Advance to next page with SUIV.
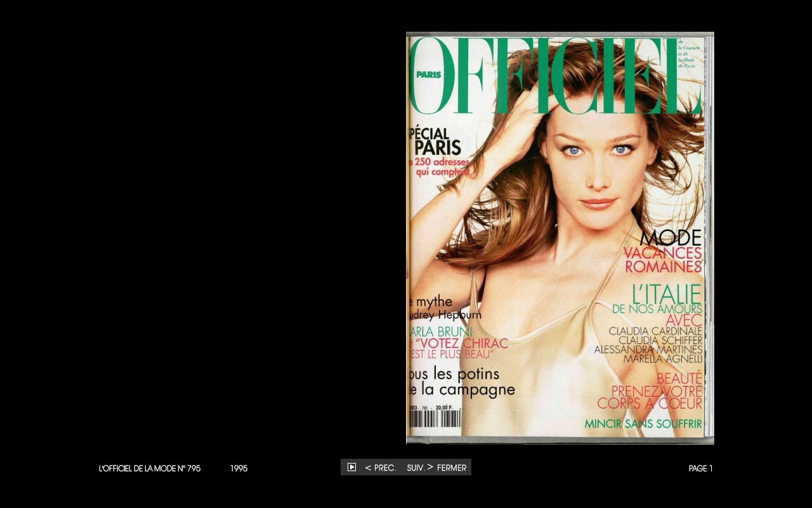The image size is (812, 508). point(416,468)
